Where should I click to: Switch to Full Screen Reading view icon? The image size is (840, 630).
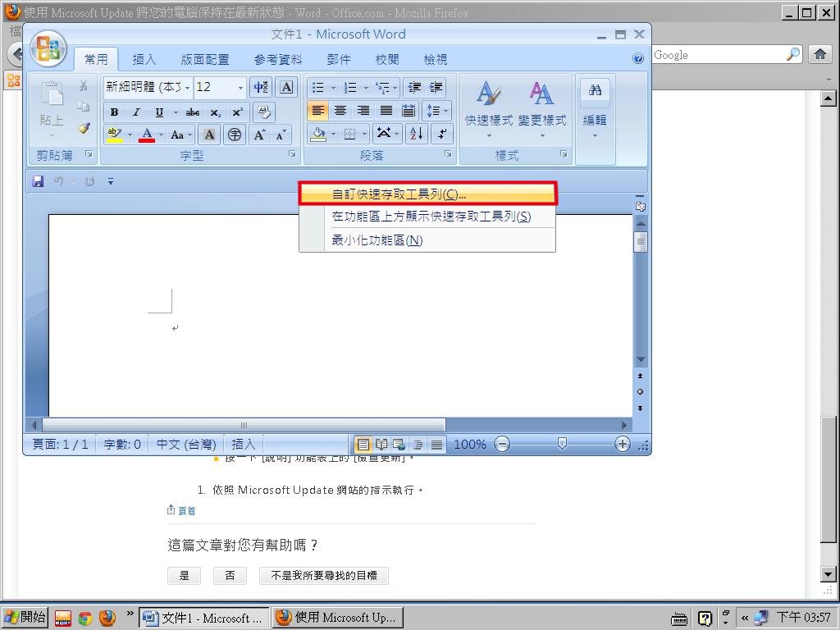click(x=381, y=444)
